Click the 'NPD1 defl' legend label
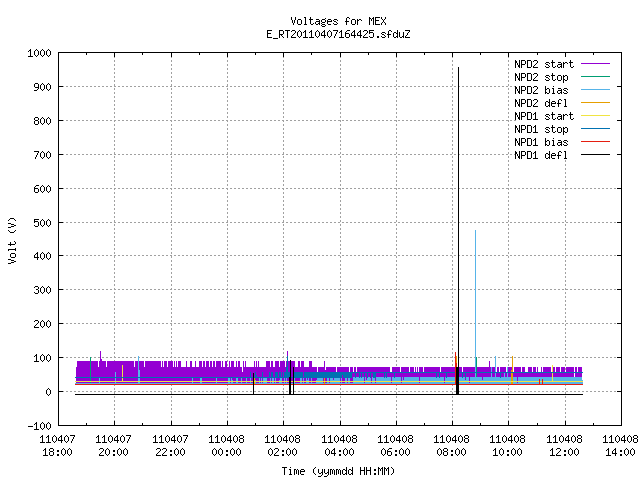 [x=541, y=155]
